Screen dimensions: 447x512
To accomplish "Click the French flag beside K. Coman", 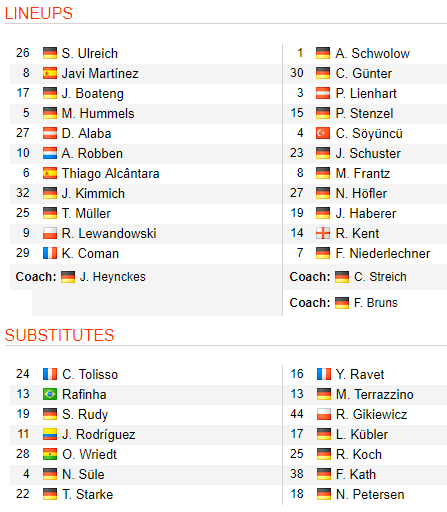I will (x=50, y=253).
